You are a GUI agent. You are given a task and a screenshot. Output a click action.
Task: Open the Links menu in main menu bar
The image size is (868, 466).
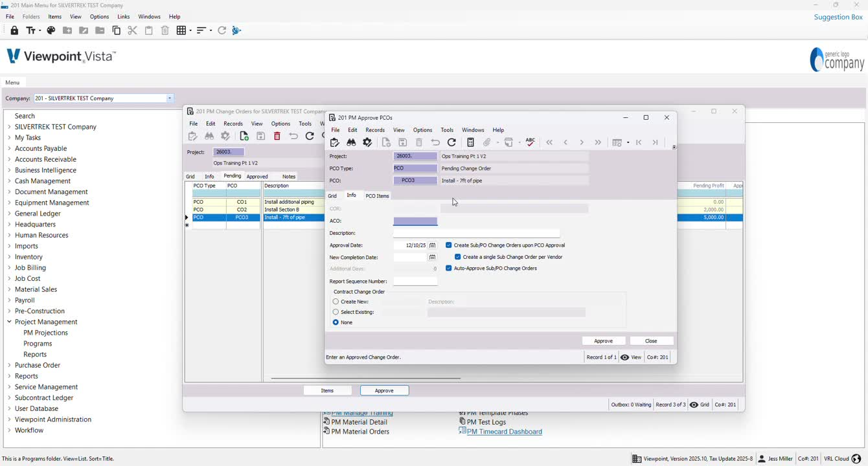pos(124,16)
